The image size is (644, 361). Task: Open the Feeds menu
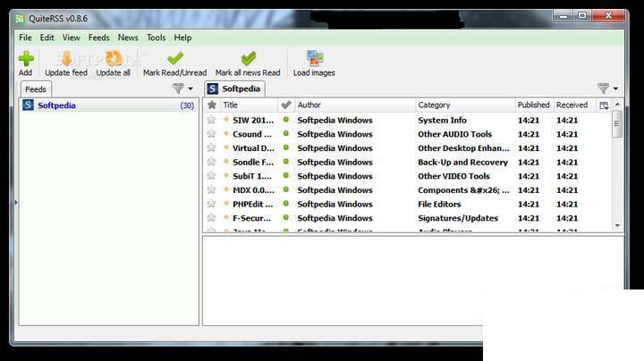click(99, 38)
